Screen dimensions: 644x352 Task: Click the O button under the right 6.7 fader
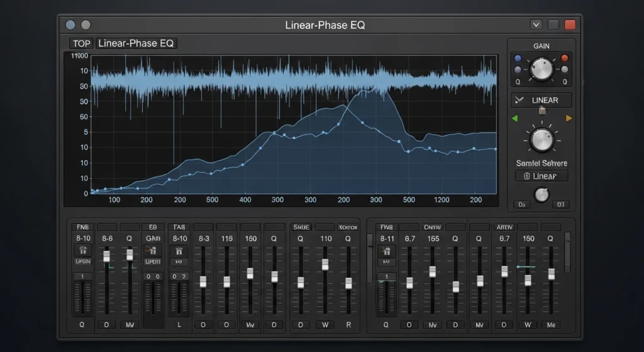[x=504, y=325]
